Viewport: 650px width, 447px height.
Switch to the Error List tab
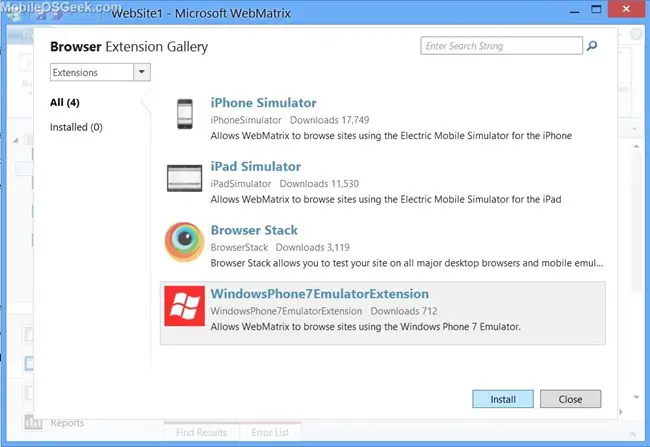pyautogui.click(x=270, y=432)
